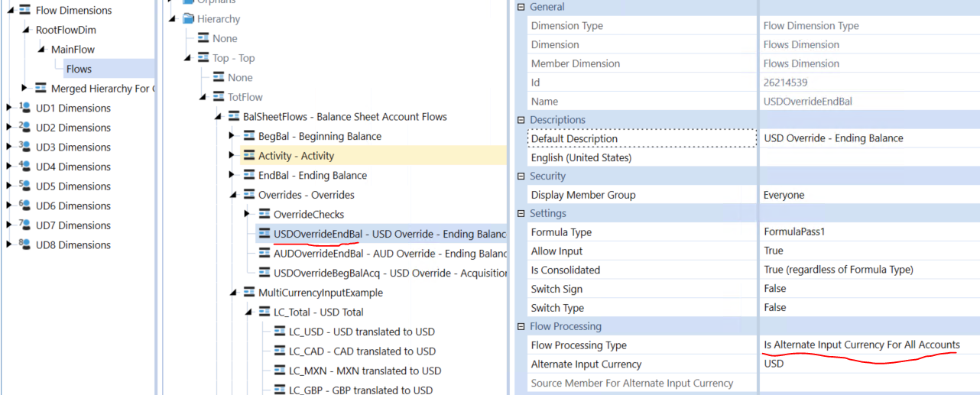Viewport: 980px width, 395px height.
Task: Click the LC_CAD member icon
Action: click(x=280, y=351)
